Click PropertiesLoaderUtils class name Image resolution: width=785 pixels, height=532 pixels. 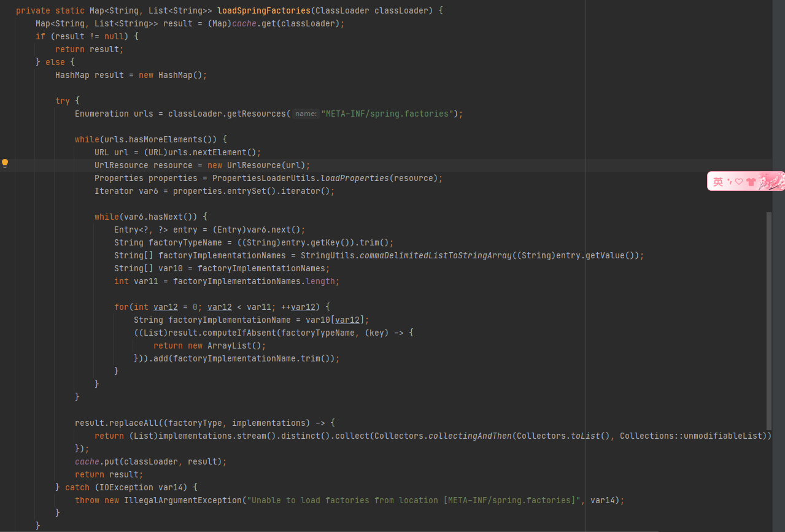point(264,179)
